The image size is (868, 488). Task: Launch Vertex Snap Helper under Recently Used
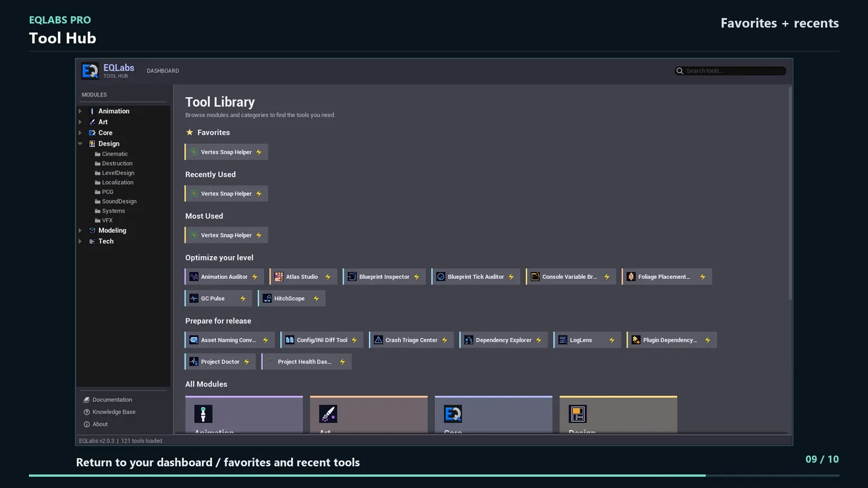pyautogui.click(x=226, y=193)
